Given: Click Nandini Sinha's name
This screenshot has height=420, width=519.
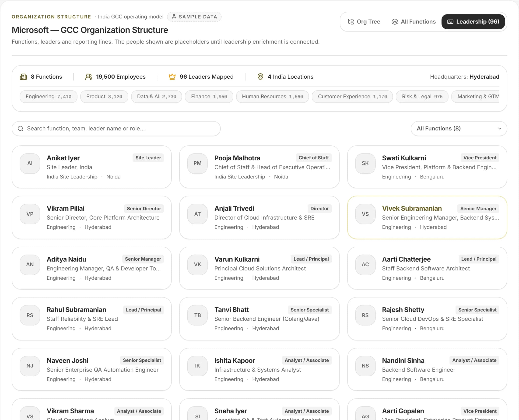Looking at the screenshot, I should tap(403, 361).
